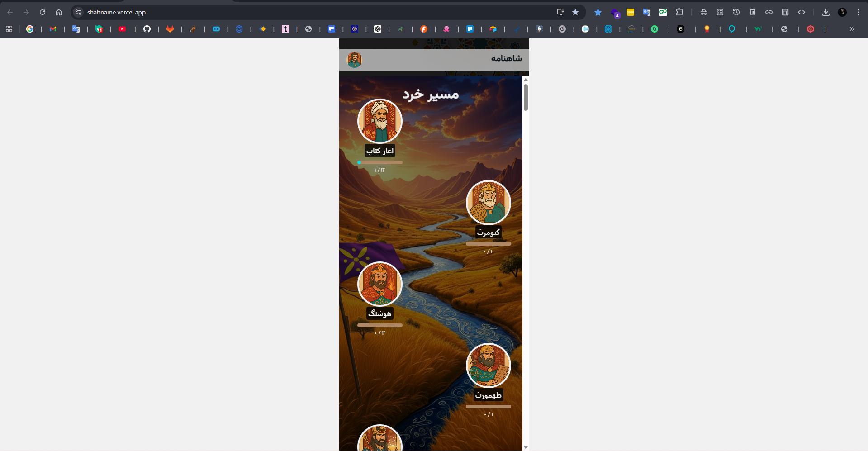Click the هوشنگ name label
Viewport: 868px width, 451px height.
point(379,313)
